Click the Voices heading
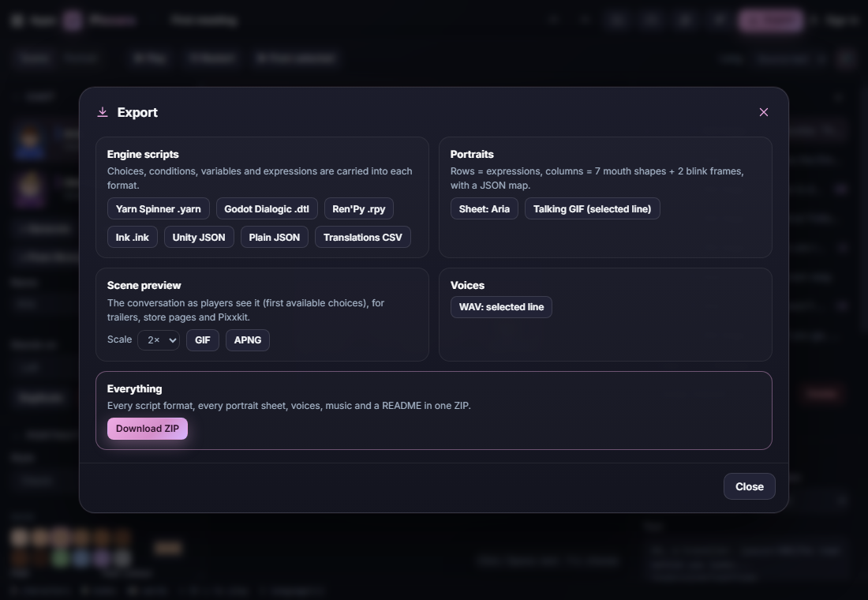This screenshot has height=600, width=868. click(x=467, y=285)
